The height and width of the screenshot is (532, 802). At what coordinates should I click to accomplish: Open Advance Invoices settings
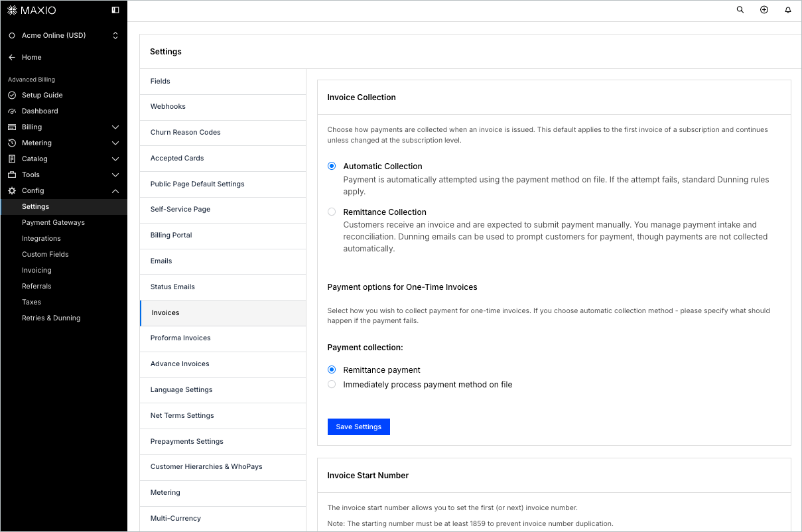[223, 364]
